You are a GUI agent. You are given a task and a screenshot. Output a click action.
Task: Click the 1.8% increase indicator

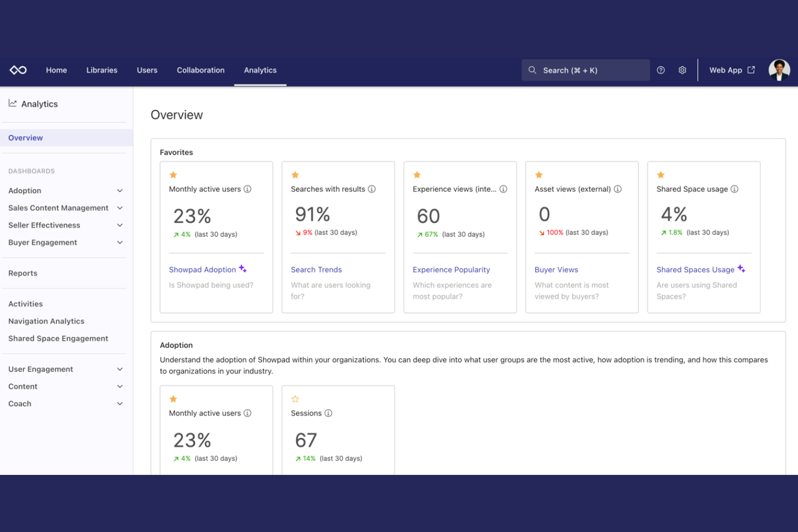point(672,232)
